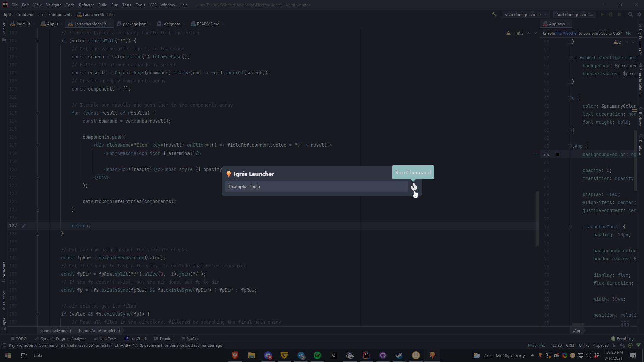Click the Build project hammer icon
The height and width of the screenshot is (362, 644).
click(494, 14)
